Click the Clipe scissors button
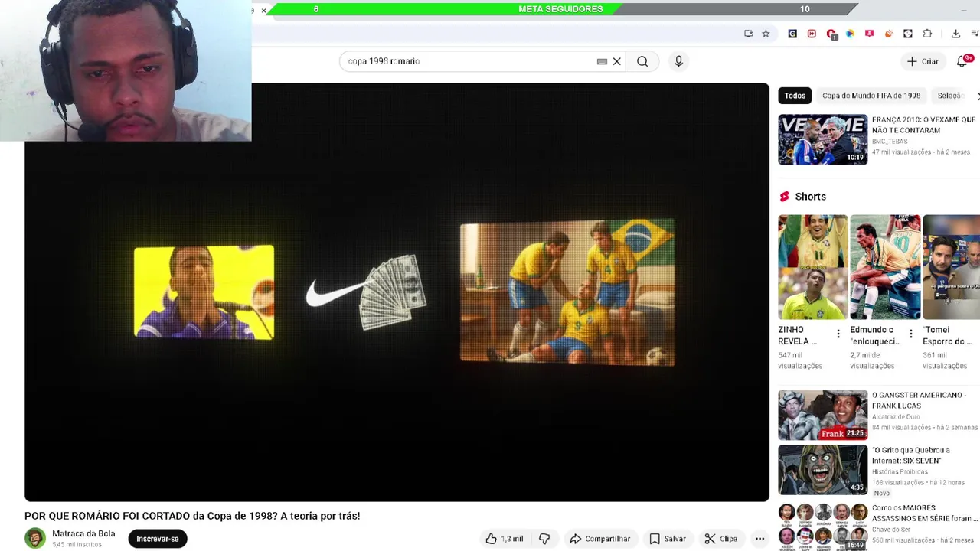 720,539
